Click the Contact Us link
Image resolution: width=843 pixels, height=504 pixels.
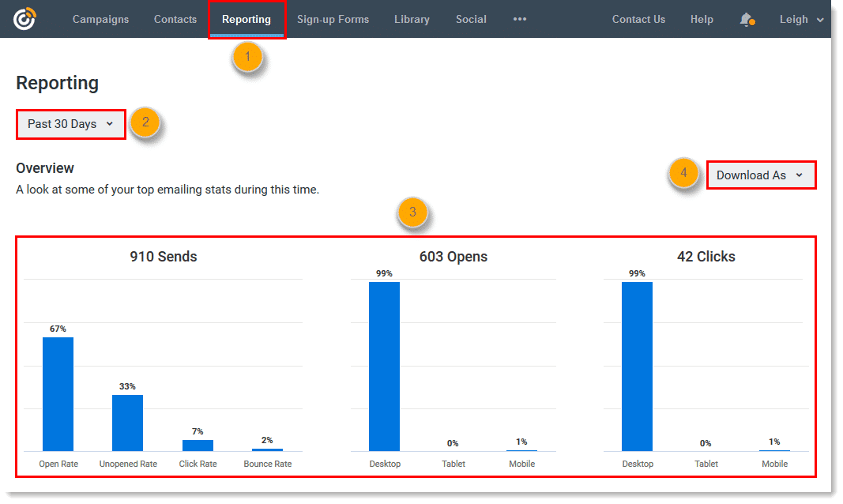[x=638, y=19]
